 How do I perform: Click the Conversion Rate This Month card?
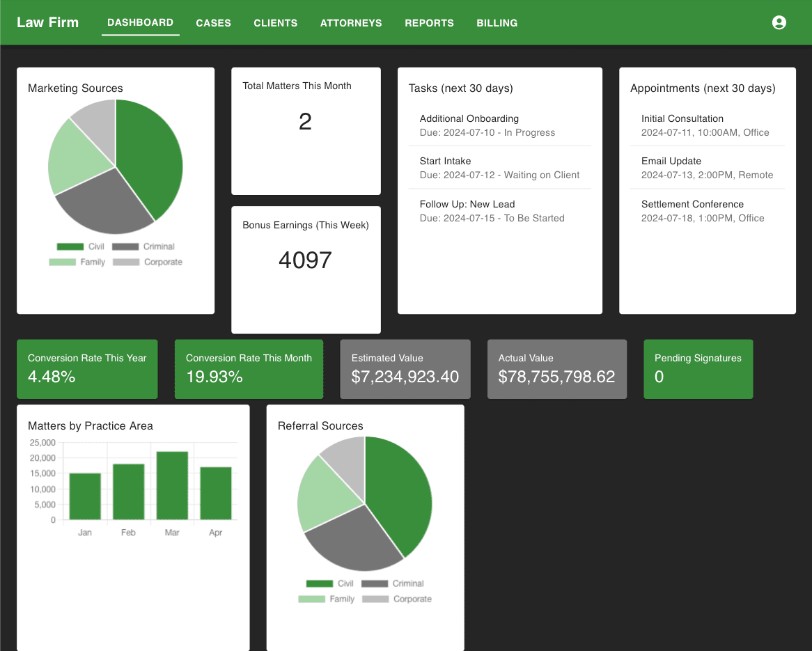pyautogui.click(x=249, y=369)
